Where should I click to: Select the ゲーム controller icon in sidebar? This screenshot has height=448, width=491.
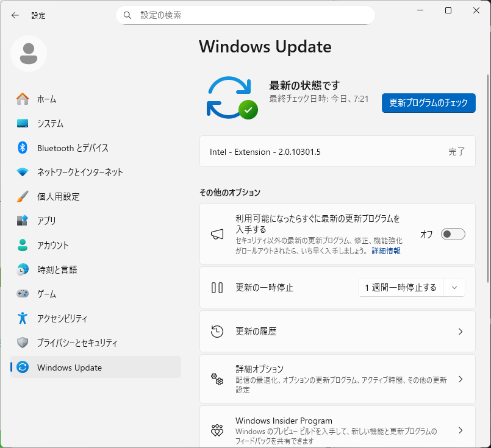(21, 294)
